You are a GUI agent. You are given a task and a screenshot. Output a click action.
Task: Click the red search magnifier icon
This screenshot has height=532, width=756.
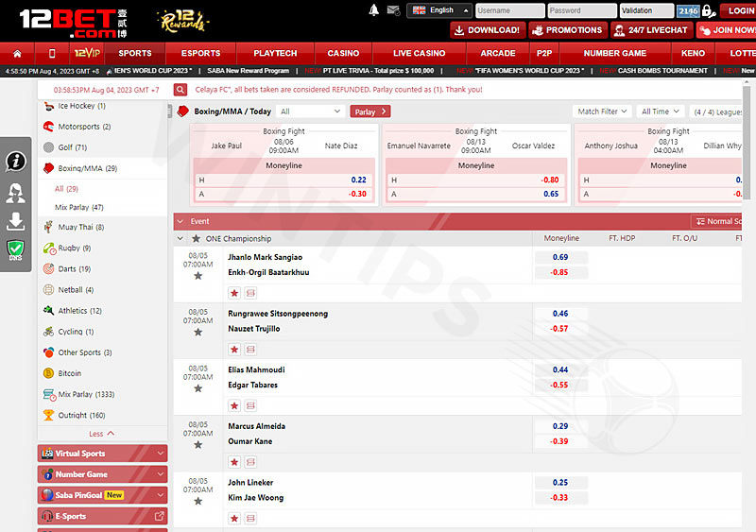[x=180, y=89]
